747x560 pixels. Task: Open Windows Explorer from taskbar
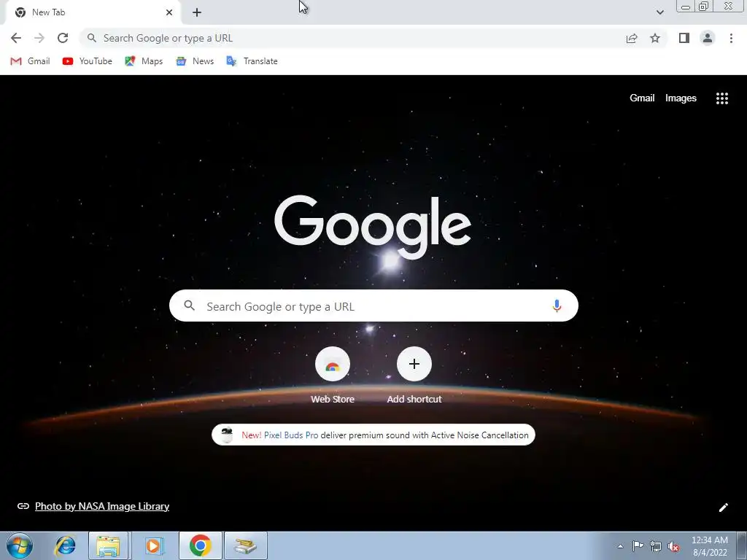(x=108, y=545)
